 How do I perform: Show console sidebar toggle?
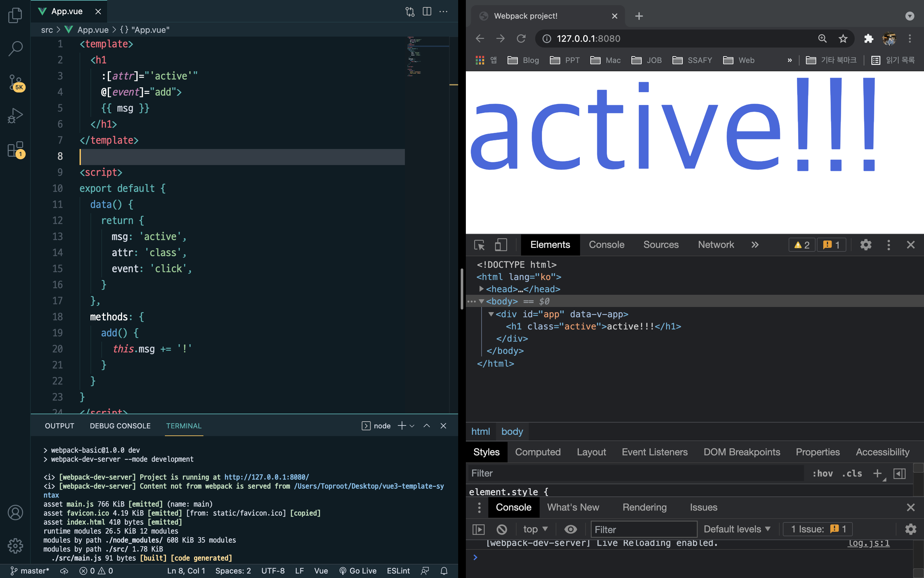coord(478,530)
